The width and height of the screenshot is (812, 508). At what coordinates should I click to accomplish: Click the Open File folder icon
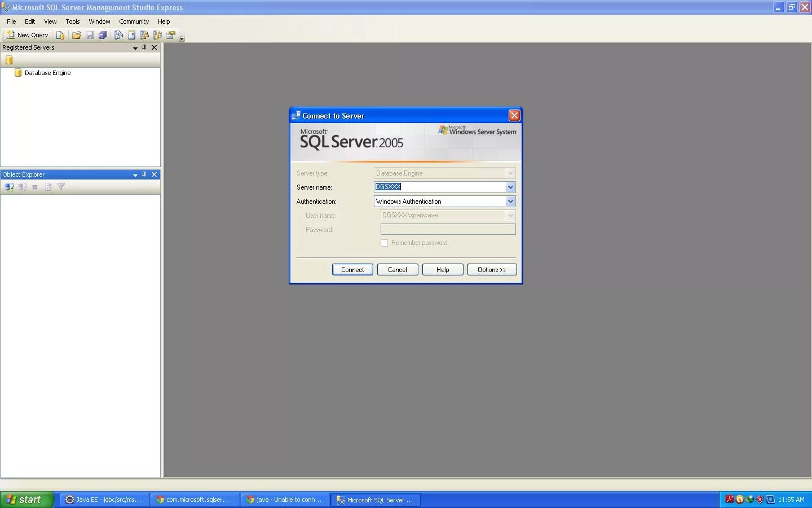click(x=76, y=35)
